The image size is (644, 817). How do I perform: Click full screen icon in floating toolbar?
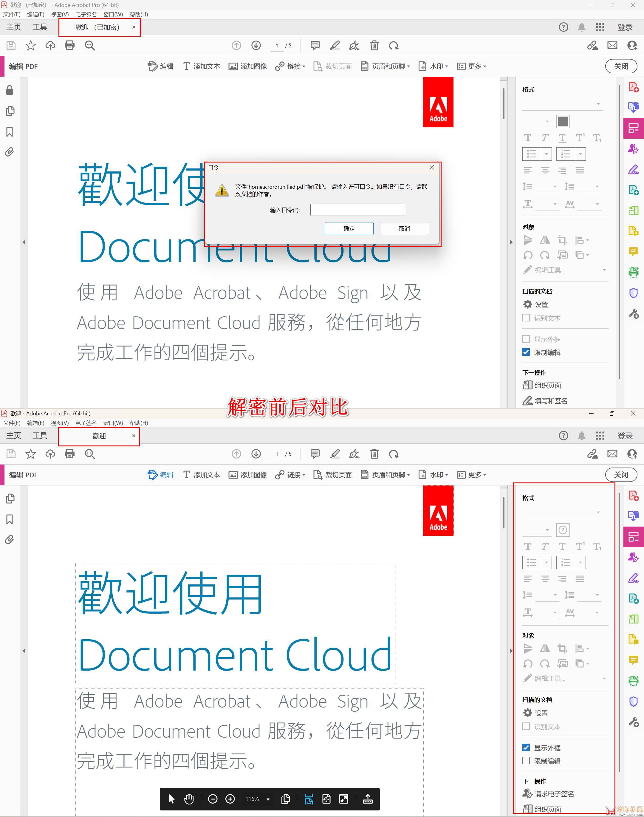tap(344, 799)
